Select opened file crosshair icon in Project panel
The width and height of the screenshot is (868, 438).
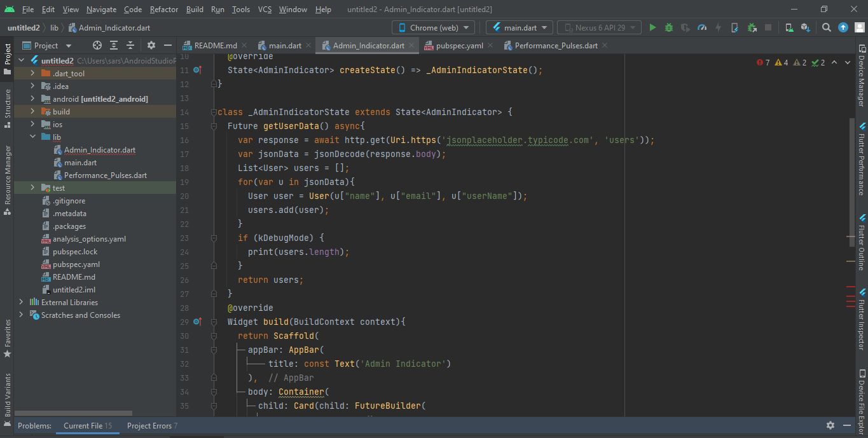pos(97,45)
